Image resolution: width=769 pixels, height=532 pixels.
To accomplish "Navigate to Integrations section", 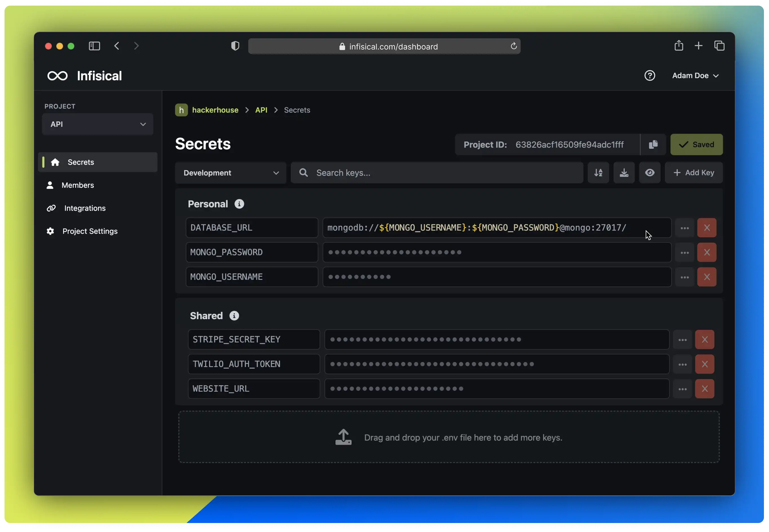I will [85, 208].
